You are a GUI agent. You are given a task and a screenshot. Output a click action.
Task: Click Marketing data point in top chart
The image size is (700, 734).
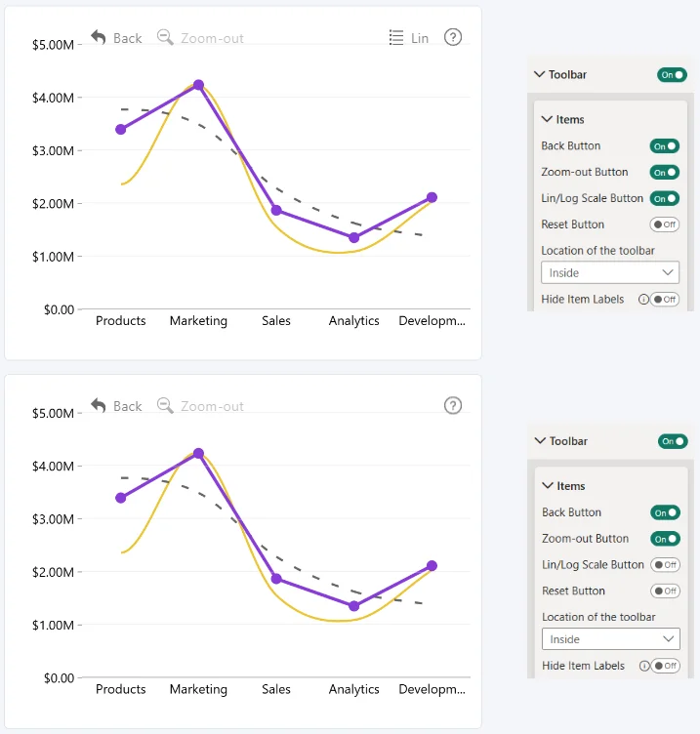[x=198, y=85]
